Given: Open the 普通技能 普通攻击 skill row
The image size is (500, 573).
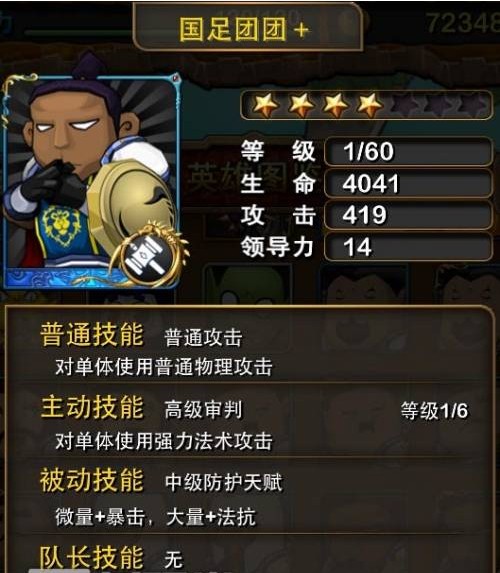Looking at the screenshot, I should tap(249, 349).
